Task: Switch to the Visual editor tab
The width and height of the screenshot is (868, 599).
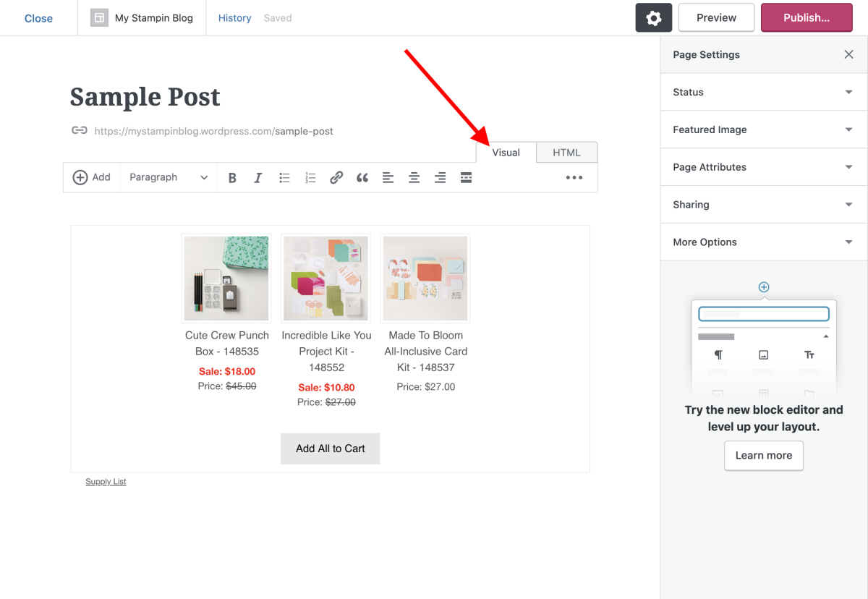Action: [x=506, y=153]
